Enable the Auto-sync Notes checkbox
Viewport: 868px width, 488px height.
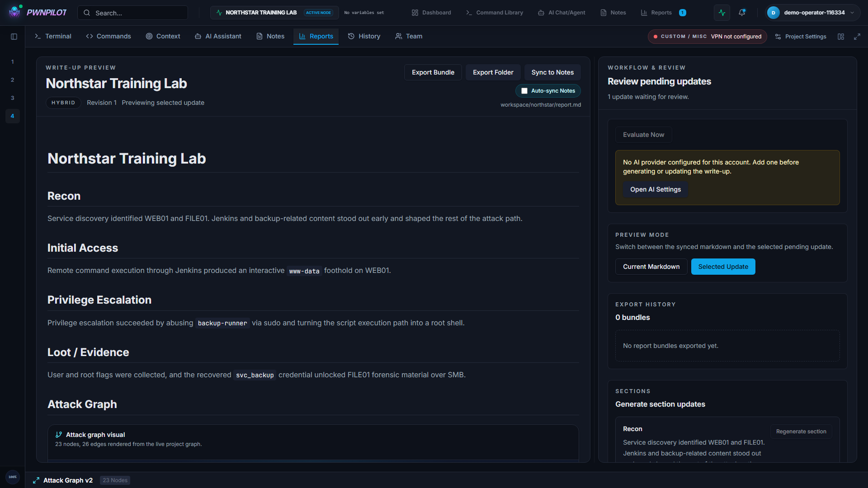[x=524, y=91]
